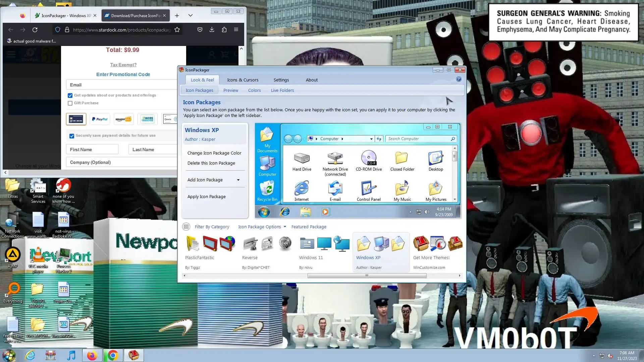Switch to Icons & Cursors tab
Viewport: 644px width, 362px height.
coord(243,80)
